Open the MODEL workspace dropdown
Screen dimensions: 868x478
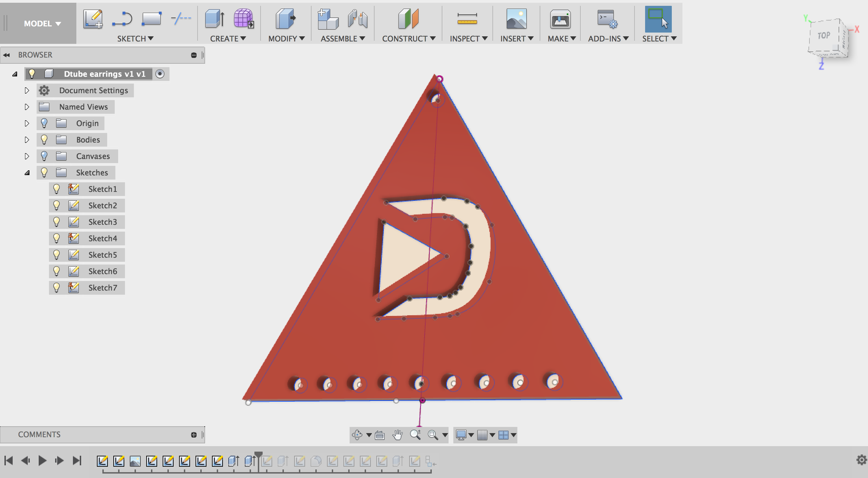click(x=42, y=24)
